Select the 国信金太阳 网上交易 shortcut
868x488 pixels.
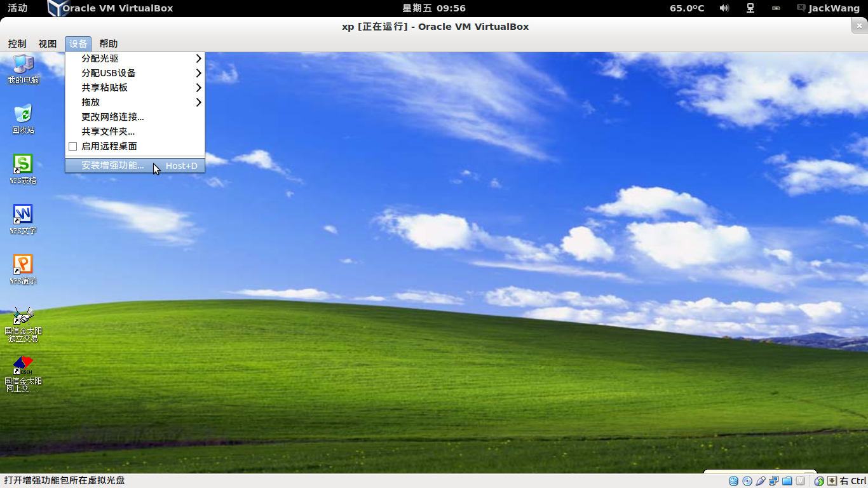[x=23, y=374]
